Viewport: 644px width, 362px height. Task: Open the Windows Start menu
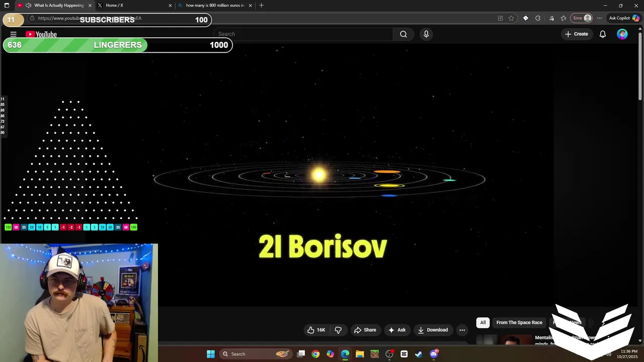click(x=211, y=354)
